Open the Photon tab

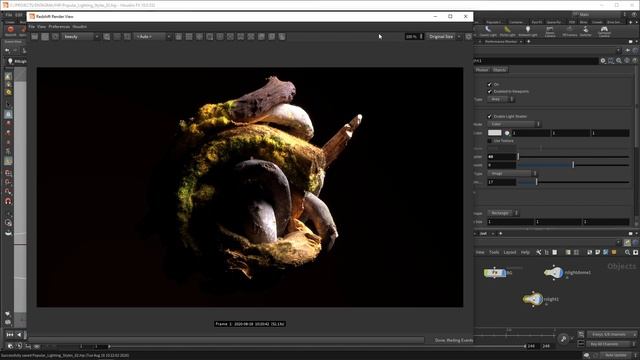point(482,70)
